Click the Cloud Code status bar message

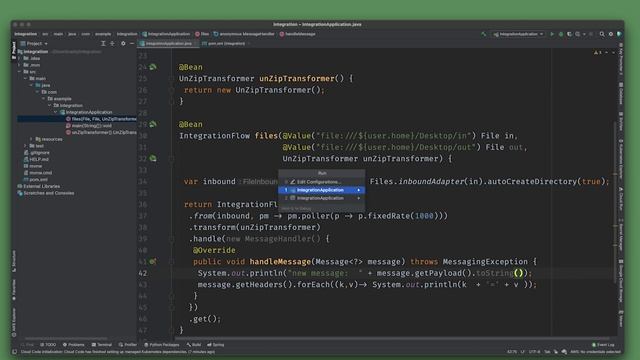[x=118, y=352]
